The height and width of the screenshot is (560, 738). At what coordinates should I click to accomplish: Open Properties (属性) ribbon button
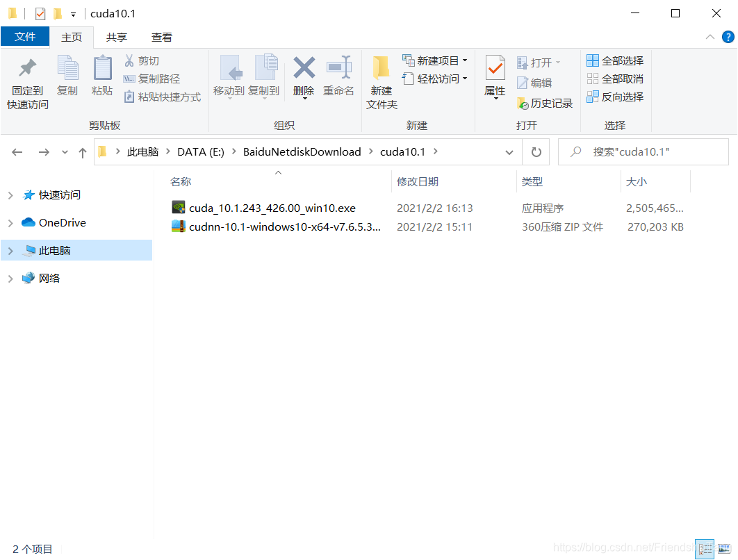(495, 76)
